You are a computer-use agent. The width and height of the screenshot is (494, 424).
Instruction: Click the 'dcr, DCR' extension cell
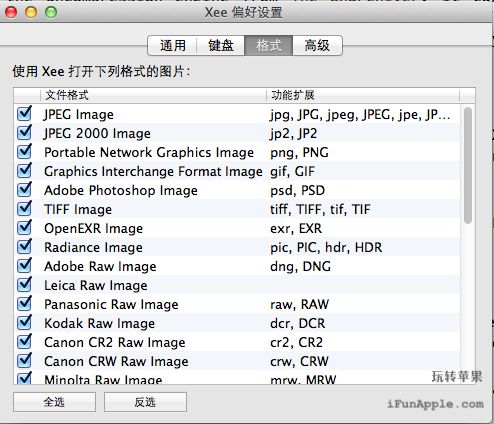(x=297, y=324)
